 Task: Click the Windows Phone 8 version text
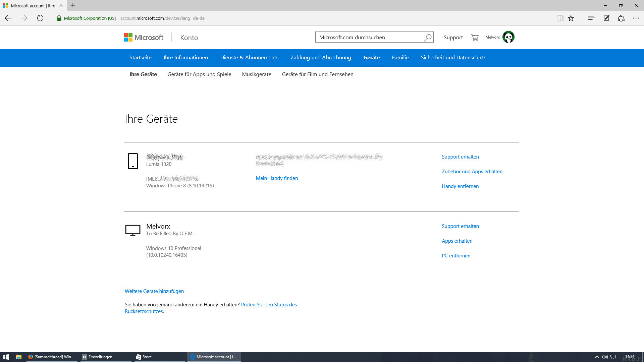[180, 186]
